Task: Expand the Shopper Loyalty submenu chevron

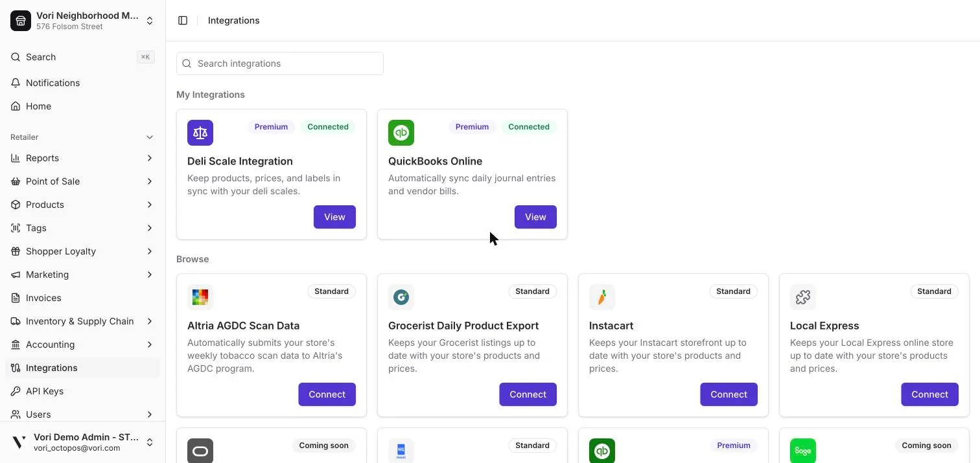Action: pyautogui.click(x=150, y=251)
